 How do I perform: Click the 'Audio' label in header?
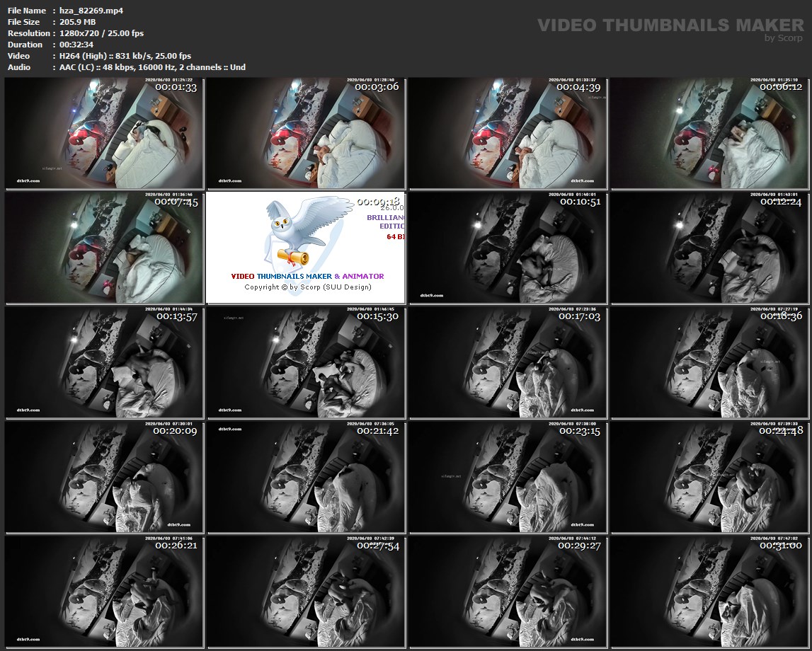click(19, 67)
